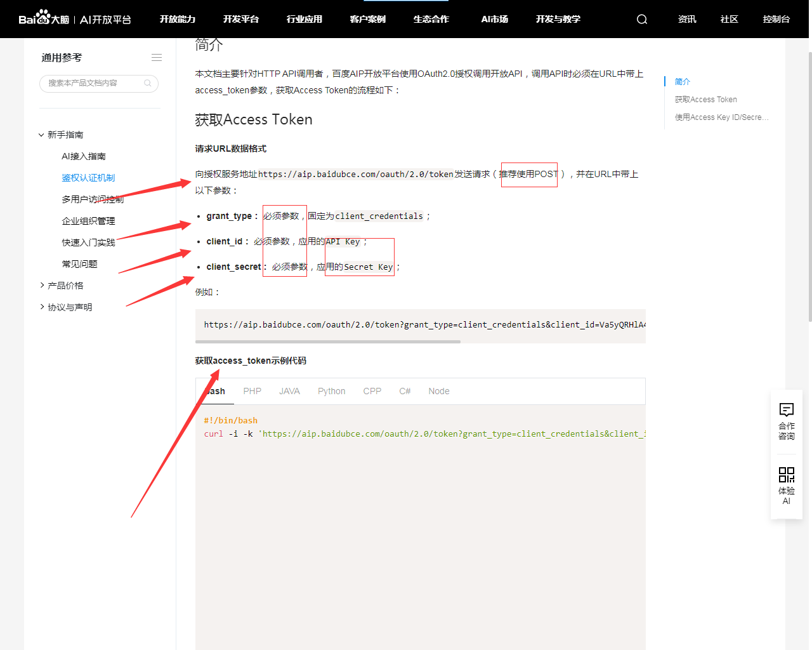The height and width of the screenshot is (650, 812).
Task: Switch to the Node code tab
Action: (439, 391)
